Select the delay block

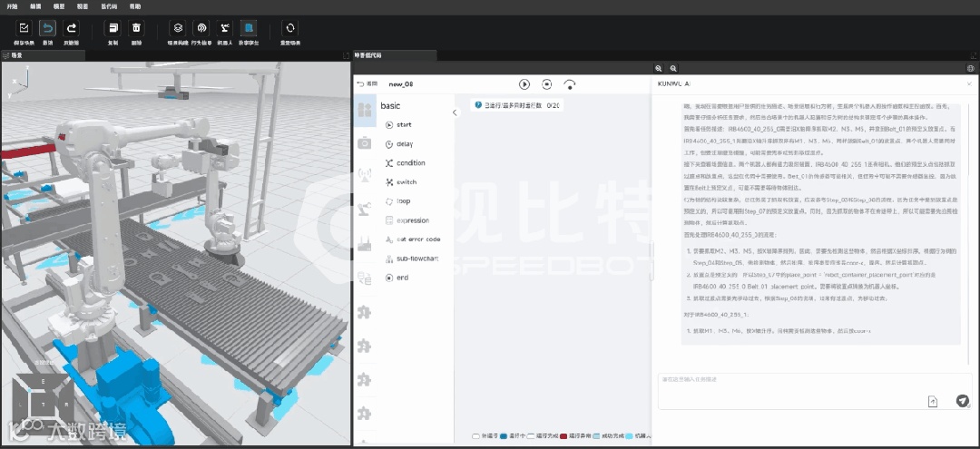tap(399, 143)
